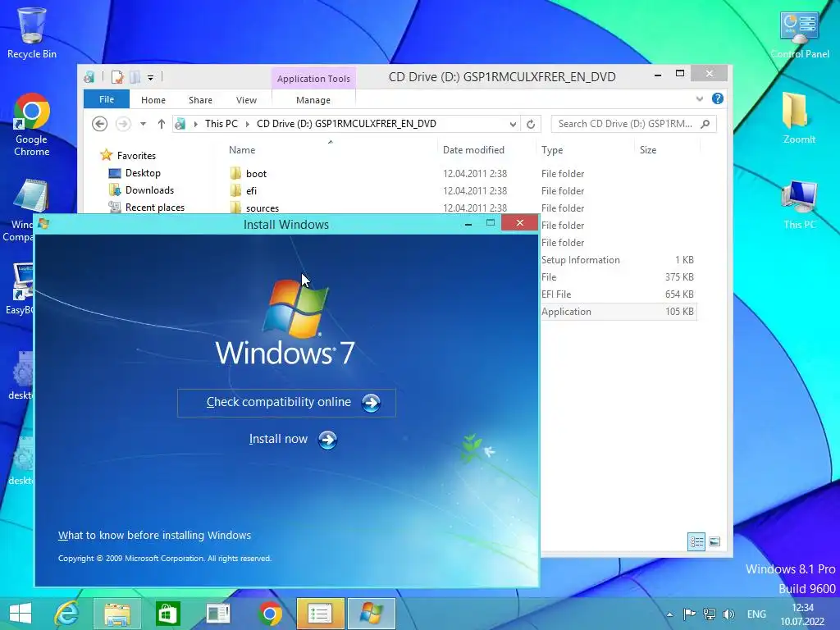This screenshot has width=840, height=630.
Task: Click New folder icon in quick access toolbar
Action: pyautogui.click(x=135, y=77)
